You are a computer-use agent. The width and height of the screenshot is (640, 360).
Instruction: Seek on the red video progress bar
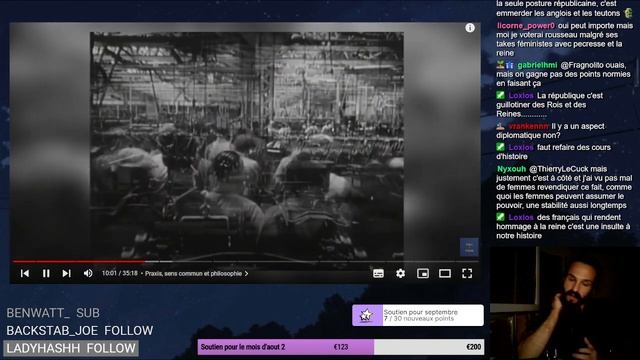click(245, 261)
